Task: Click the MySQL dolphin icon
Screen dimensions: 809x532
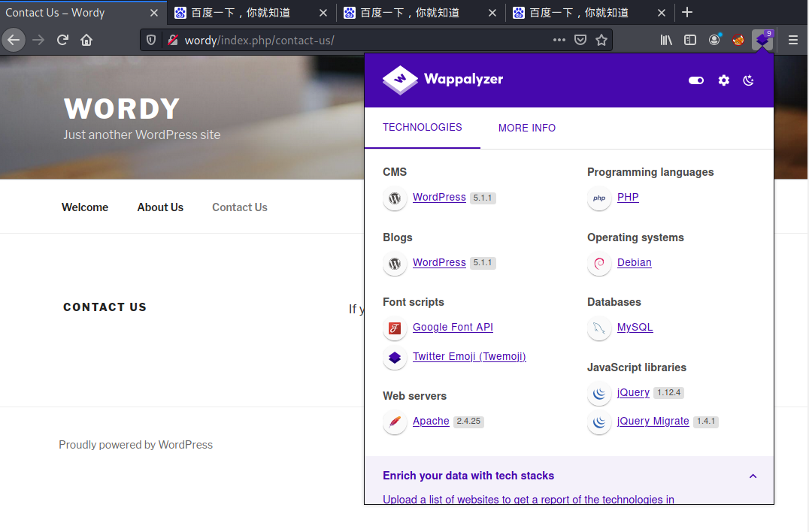Action: [599, 328]
